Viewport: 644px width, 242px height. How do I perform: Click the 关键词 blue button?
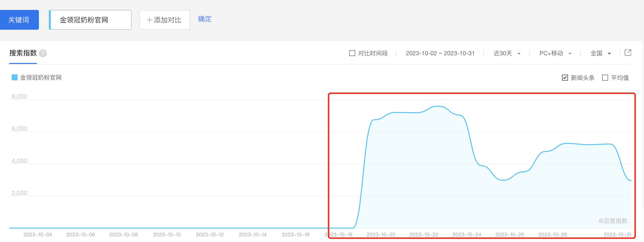tap(19, 20)
